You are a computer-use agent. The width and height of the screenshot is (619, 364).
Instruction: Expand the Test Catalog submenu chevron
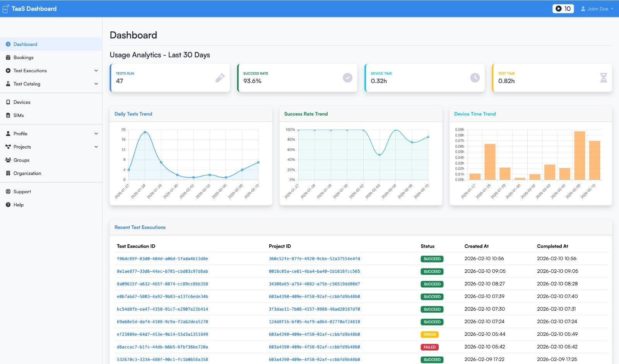click(96, 84)
